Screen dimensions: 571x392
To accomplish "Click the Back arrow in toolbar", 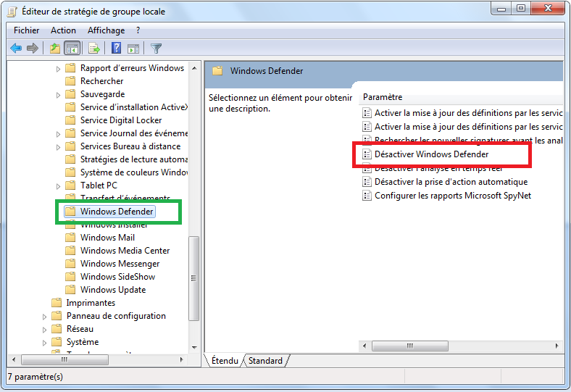I will click(x=16, y=49).
